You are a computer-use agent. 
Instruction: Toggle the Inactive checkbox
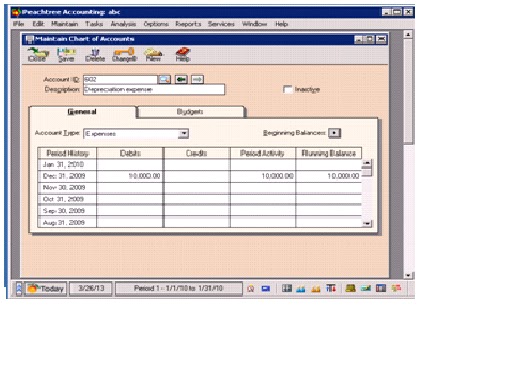pyautogui.click(x=288, y=89)
